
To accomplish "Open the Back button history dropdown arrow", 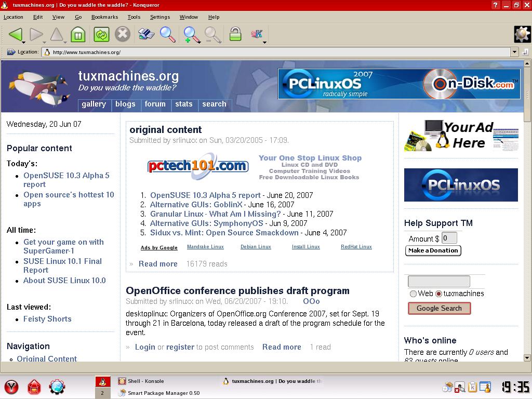I will tap(24, 43).
